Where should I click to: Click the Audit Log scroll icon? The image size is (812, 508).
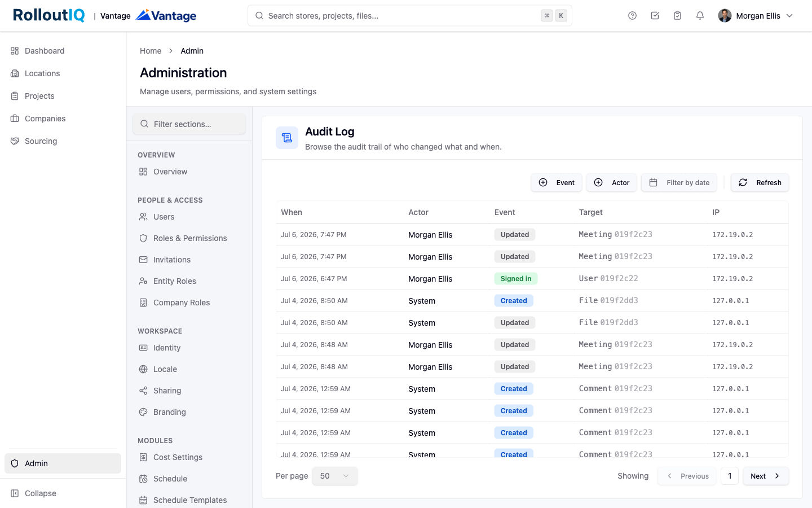pos(287,138)
